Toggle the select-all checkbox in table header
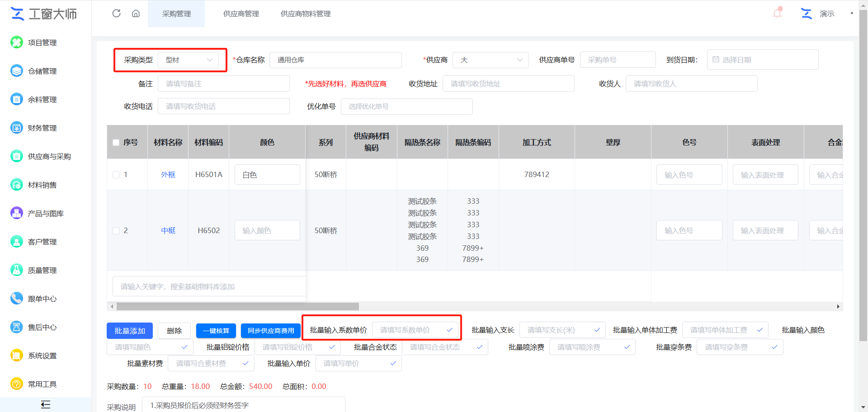Screen dimensions: 868x412 pyautogui.click(x=116, y=142)
